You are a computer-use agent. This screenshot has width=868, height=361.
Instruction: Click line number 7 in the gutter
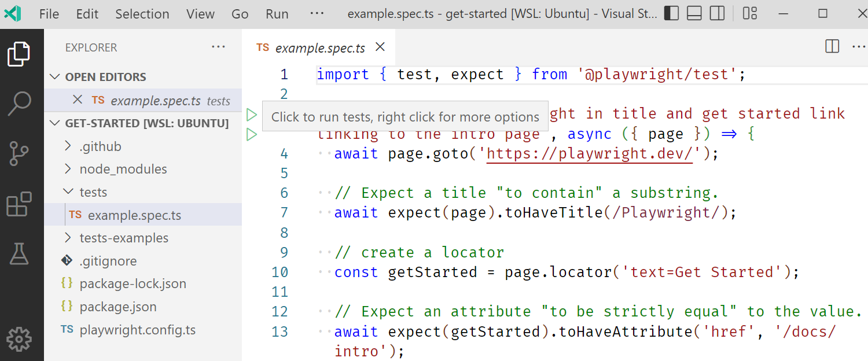[x=284, y=213]
